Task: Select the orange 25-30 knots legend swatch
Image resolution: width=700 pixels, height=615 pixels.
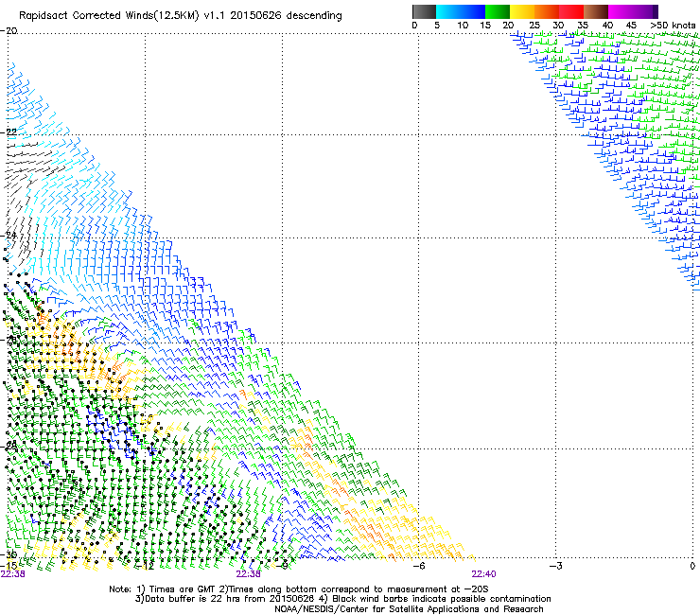Action: (547, 11)
